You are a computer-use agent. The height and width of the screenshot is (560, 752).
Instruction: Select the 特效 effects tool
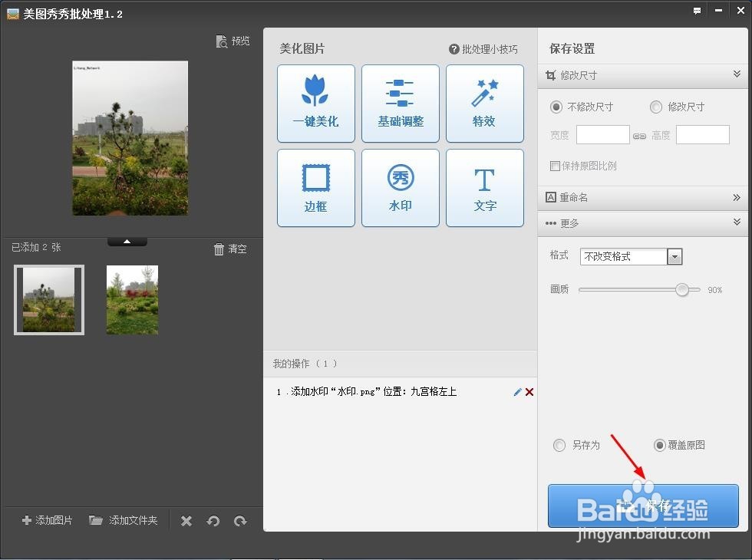(484, 104)
